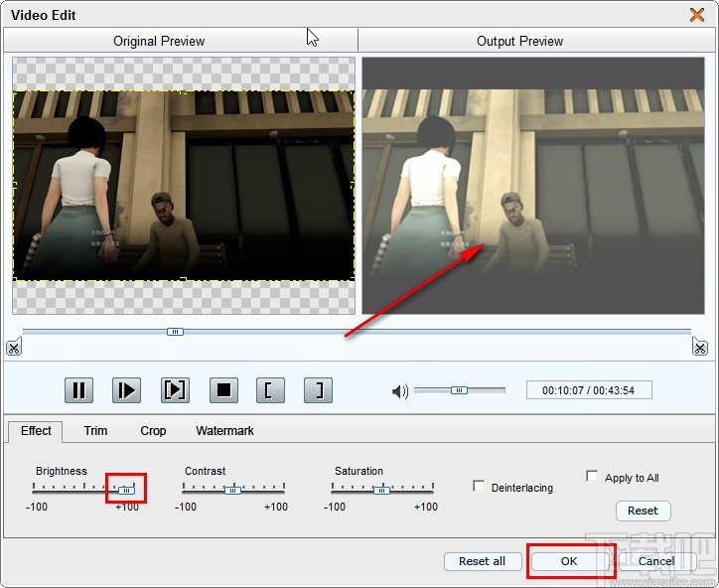This screenshot has height=588, width=719.
Task: Mute audio via the speaker icon
Action: (x=400, y=391)
